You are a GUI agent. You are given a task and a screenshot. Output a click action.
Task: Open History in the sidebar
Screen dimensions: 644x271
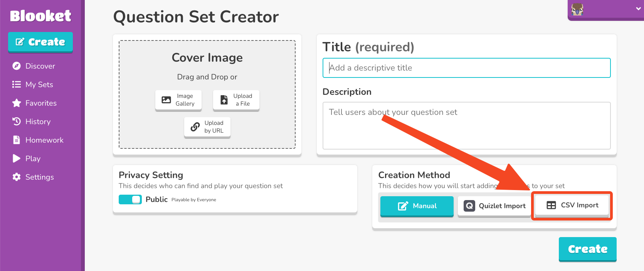coord(38,121)
